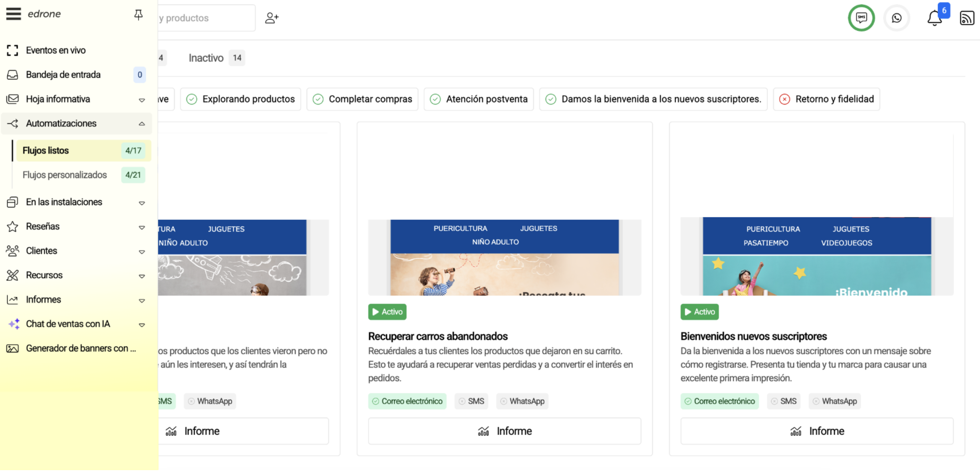
Task: Click Informe on Bienvenidos nuevos suscriptores card
Action: [x=817, y=431]
